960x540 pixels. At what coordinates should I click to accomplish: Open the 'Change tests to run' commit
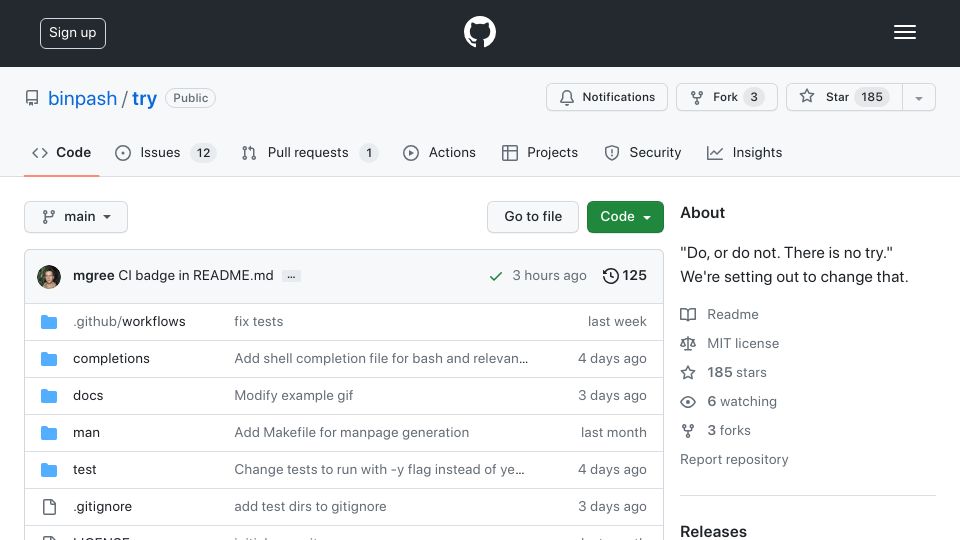(379, 470)
